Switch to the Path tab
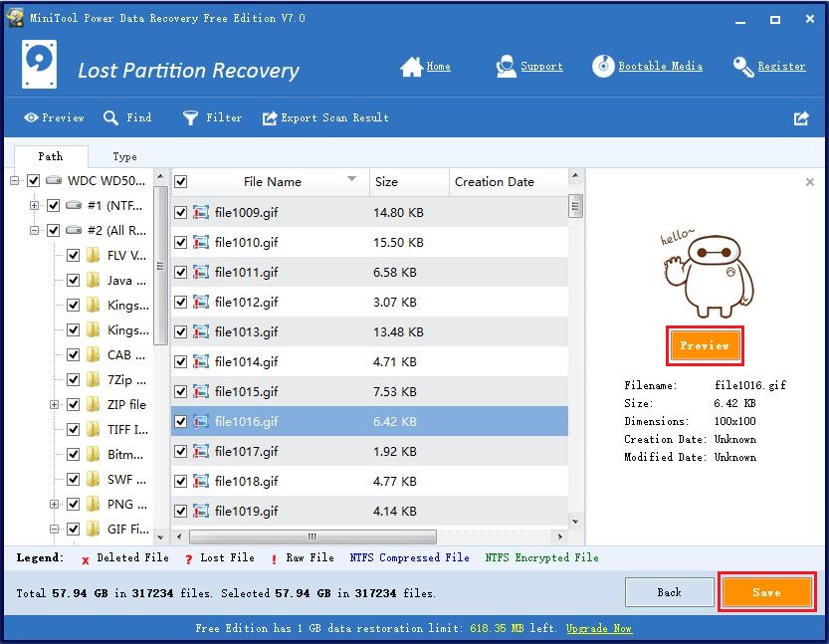This screenshot has height=644, width=829. (x=51, y=156)
